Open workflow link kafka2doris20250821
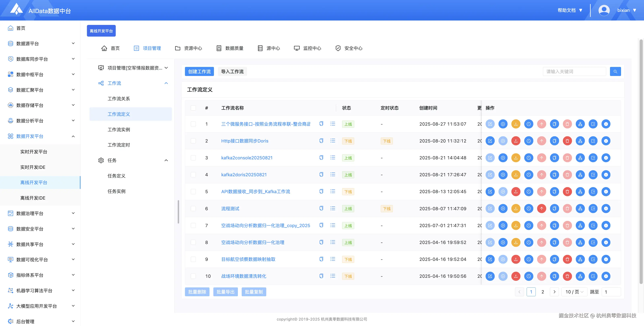Image resolution: width=644 pixels, height=326 pixels. [x=244, y=175]
